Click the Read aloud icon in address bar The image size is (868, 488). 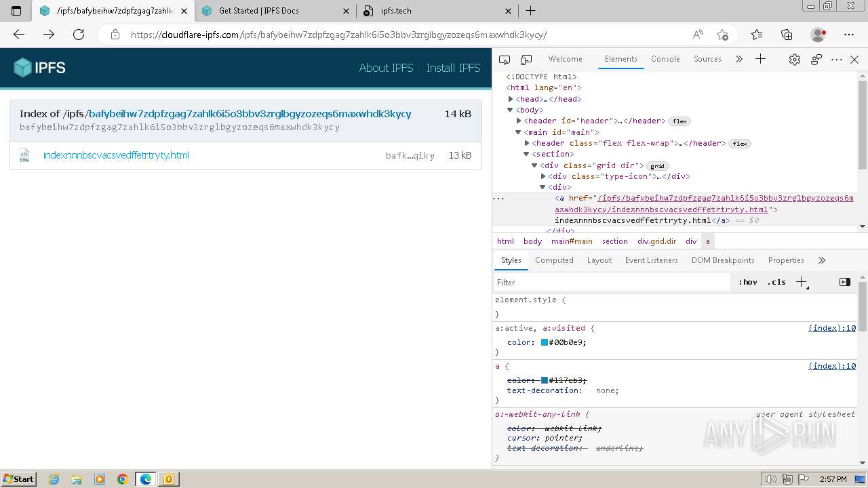(x=698, y=35)
